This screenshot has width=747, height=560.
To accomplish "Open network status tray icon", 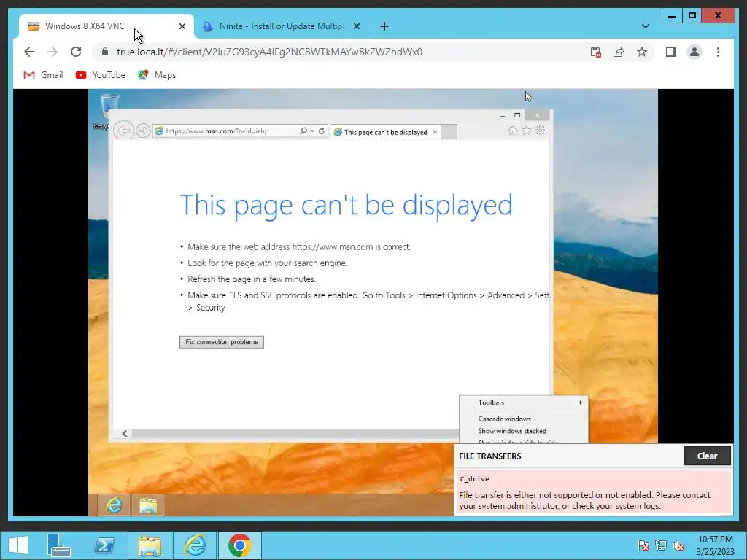I will (661, 545).
